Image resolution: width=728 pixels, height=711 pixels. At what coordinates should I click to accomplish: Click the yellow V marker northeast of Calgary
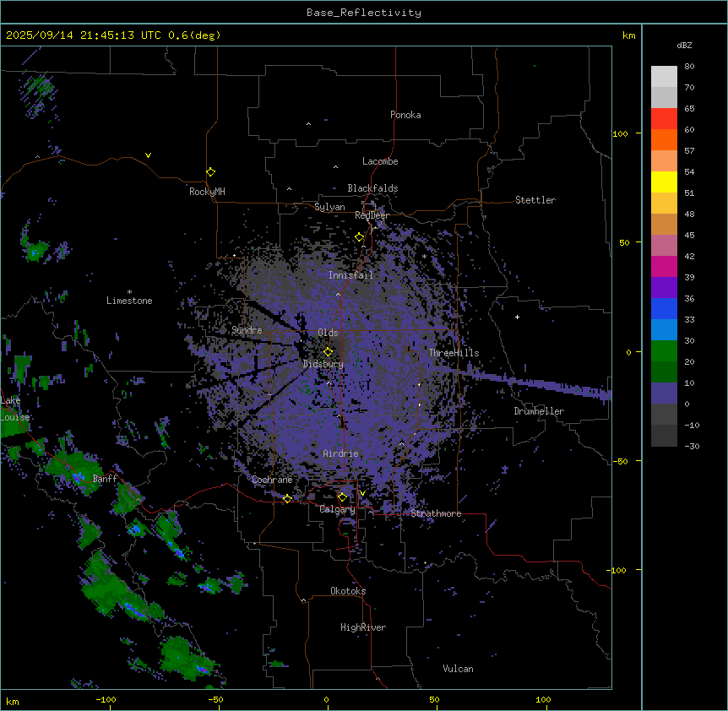(362, 493)
